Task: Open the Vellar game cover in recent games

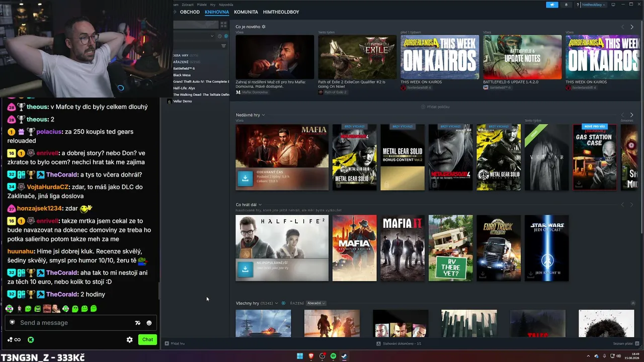Action: (x=547, y=157)
